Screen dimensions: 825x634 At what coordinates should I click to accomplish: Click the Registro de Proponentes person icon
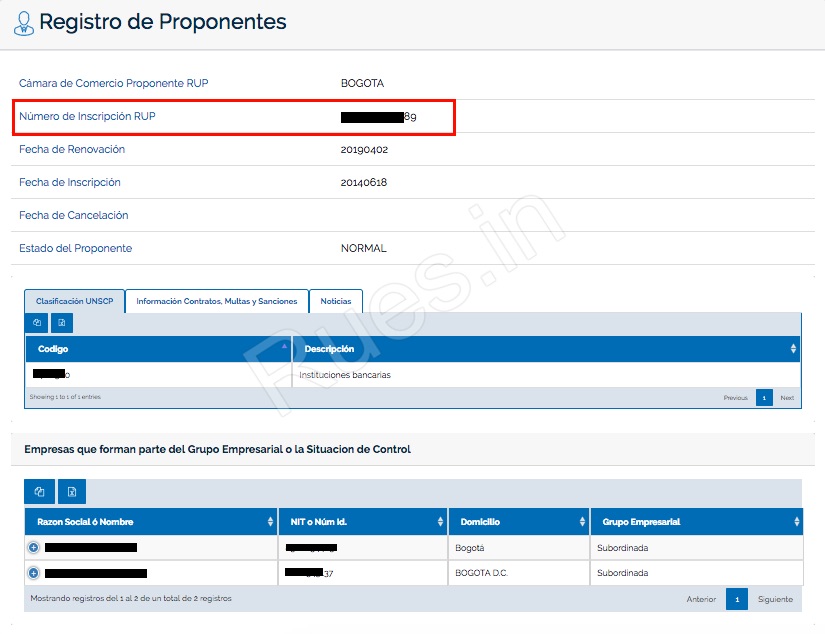22,21
